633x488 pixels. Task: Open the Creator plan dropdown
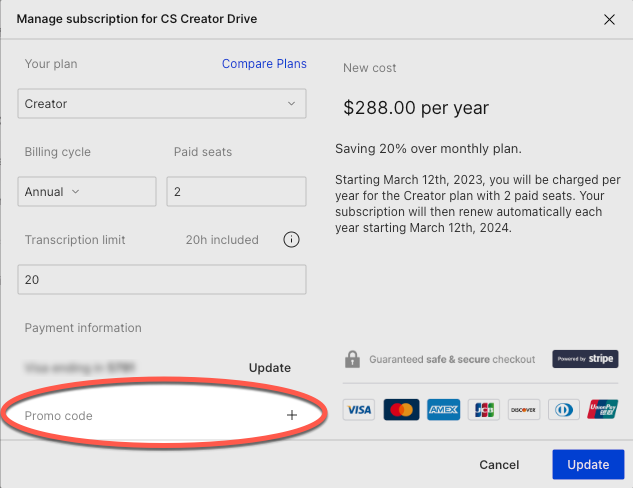pos(162,104)
